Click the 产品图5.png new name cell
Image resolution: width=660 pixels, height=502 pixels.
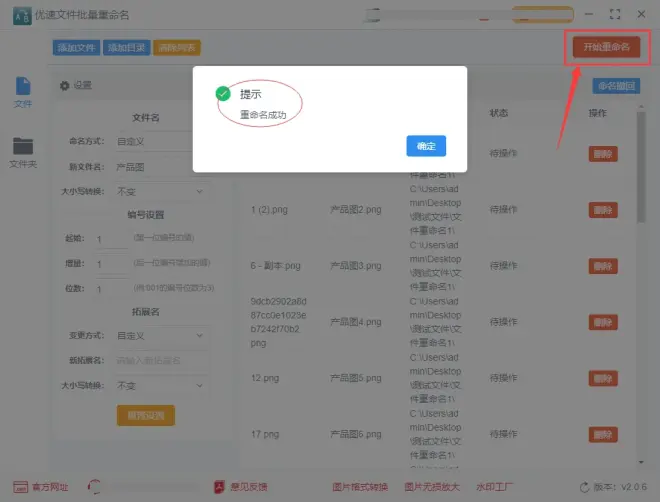pyautogui.click(x=356, y=378)
